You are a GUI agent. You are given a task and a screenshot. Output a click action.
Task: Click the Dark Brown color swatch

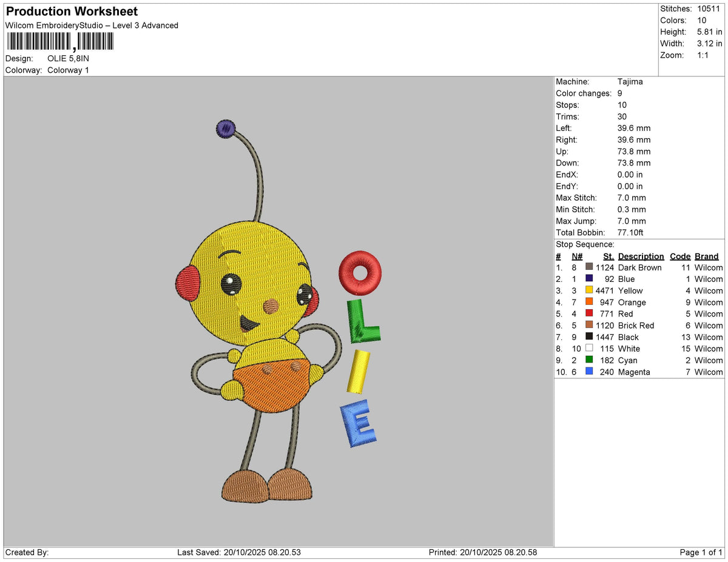click(x=589, y=267)
